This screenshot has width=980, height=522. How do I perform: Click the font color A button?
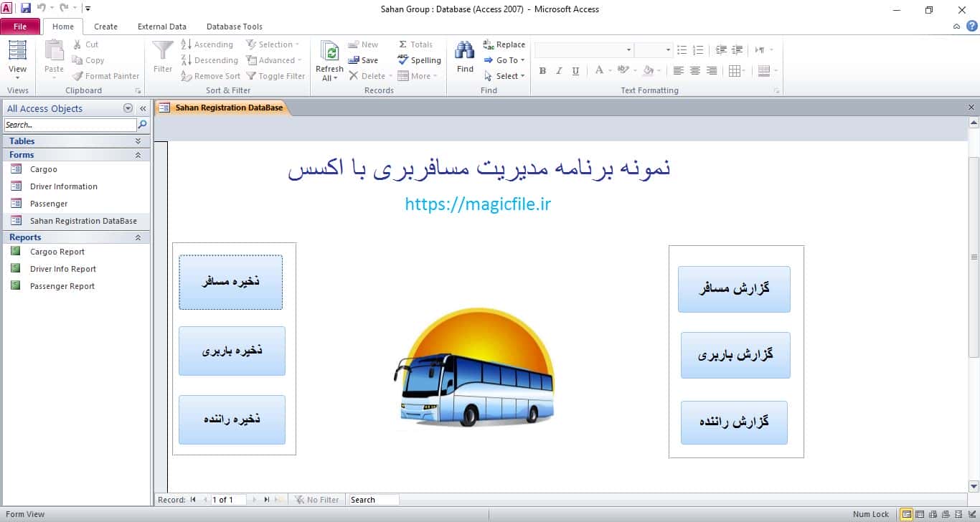(599, 71)
